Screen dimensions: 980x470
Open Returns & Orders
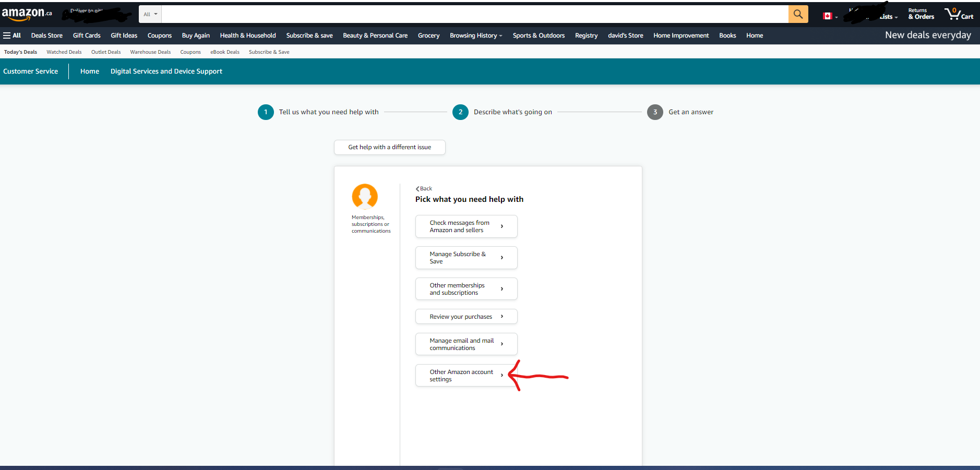pyautogui.click(x=921, y=14)
